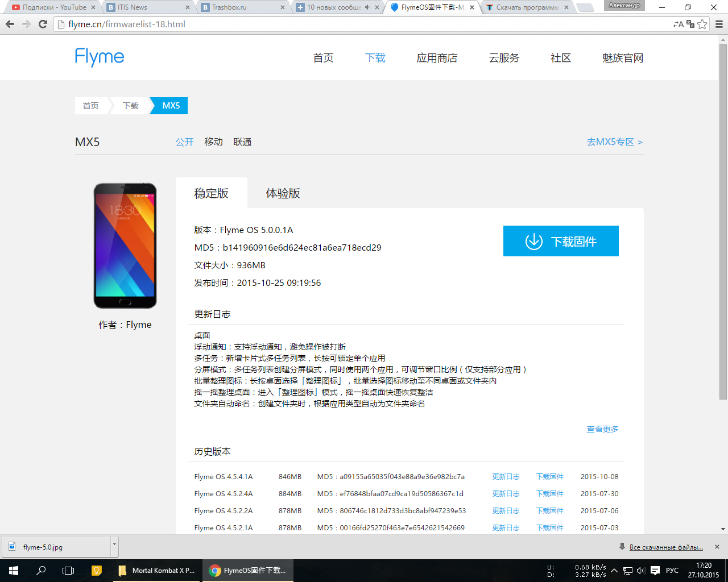Click the page vertical scrollbar thumb
The height and width of the screenshot is (582, 728).
pyautogui.click(x=723, y=222)
